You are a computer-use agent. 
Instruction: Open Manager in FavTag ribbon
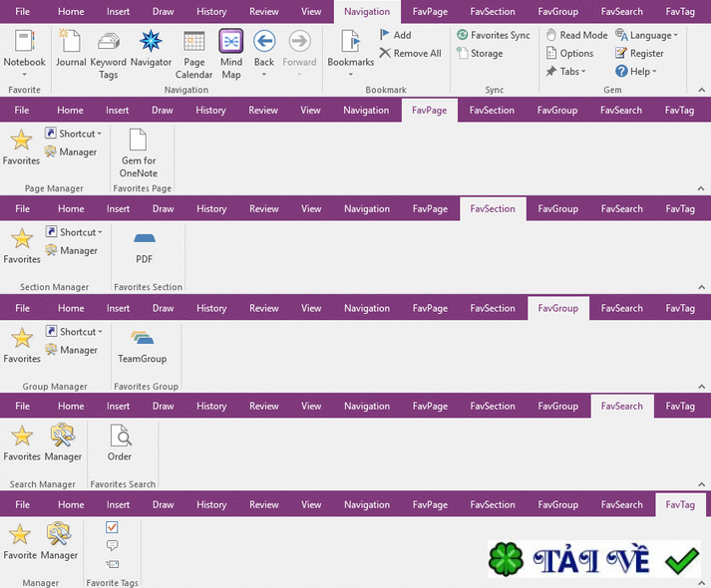(x=59, y=541)
